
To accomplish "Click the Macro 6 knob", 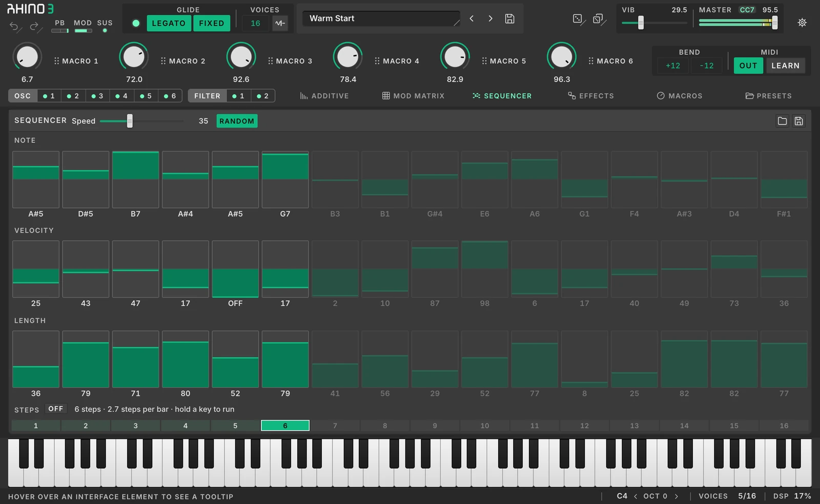I will (562, 56).
